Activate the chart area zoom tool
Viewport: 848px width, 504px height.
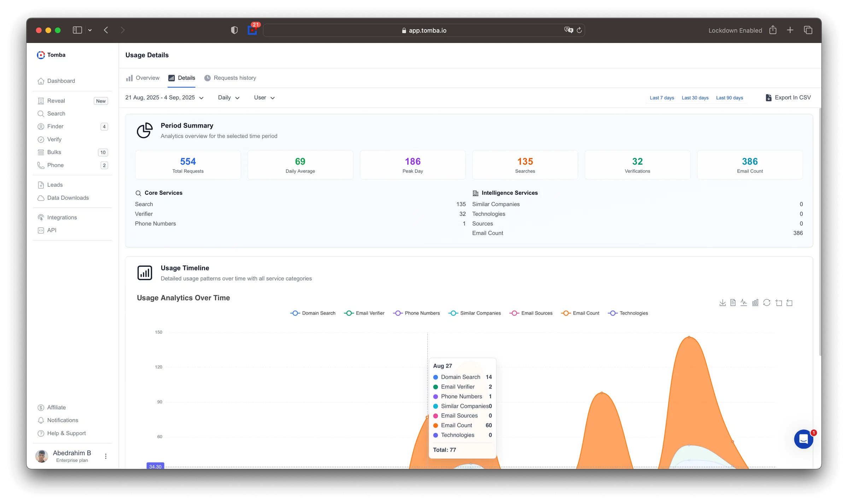click(x=779, y=303)
